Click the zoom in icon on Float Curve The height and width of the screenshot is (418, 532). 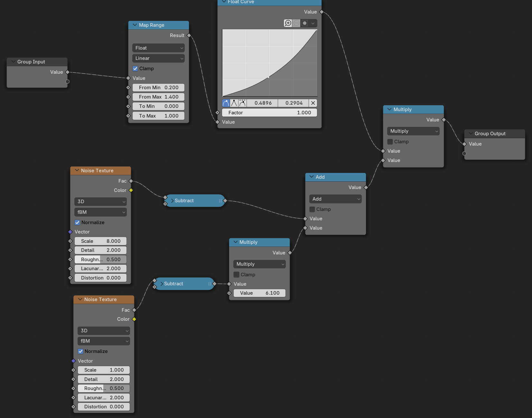[x=288, y=23]
